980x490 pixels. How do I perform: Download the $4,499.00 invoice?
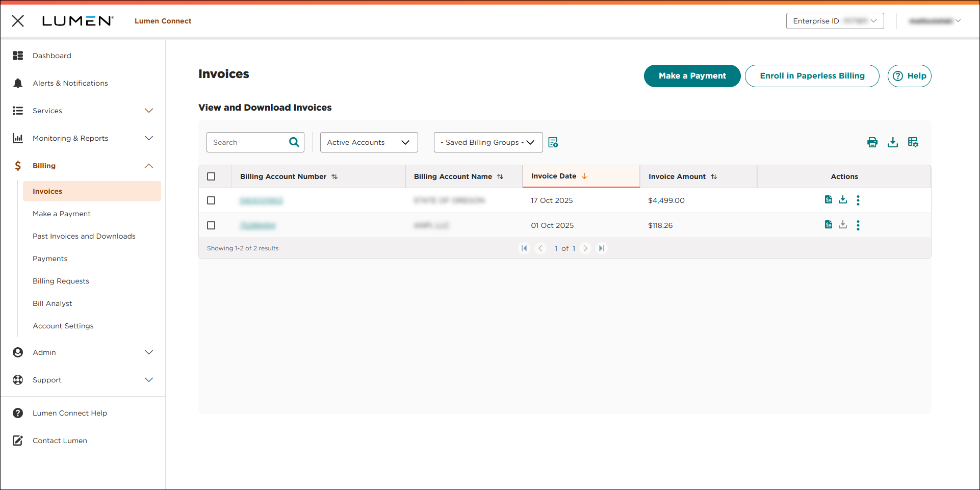[843, 200]
